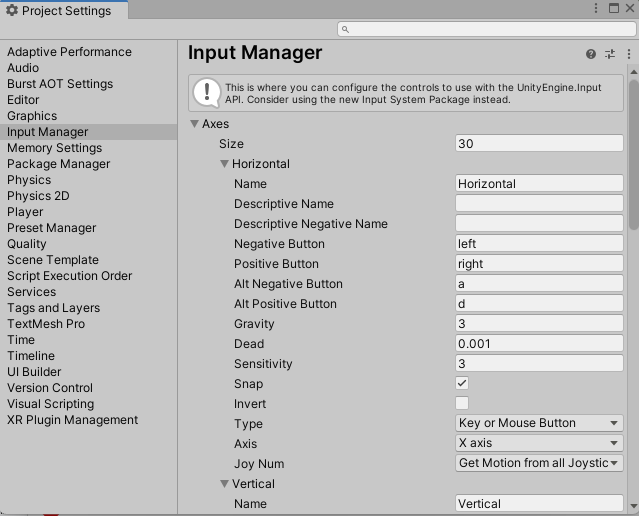Open the Type dropdown
The height and width of the screenshot is (516, 639).
tap(539, 423)
